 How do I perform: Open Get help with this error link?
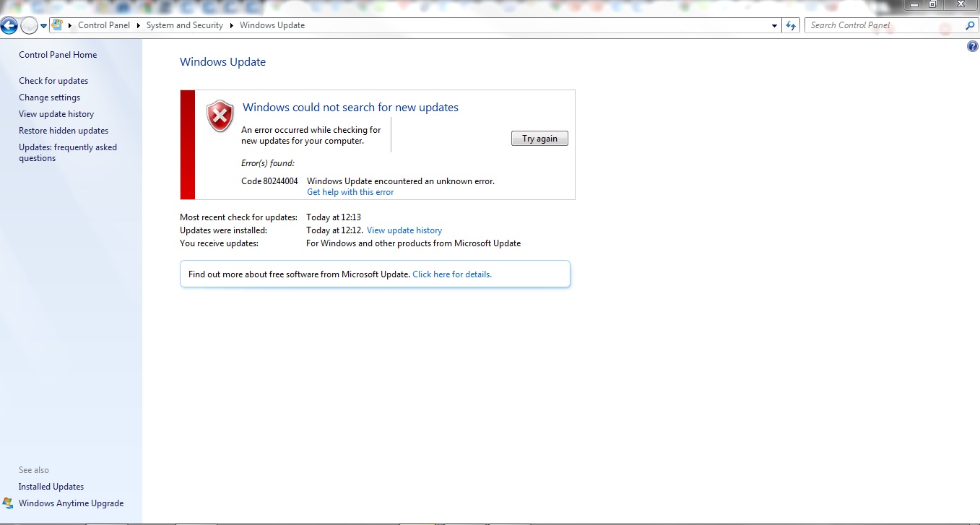[x=350, y=192]
